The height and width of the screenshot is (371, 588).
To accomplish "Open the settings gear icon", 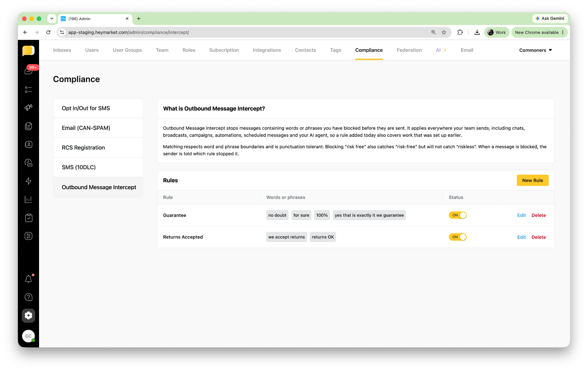I will (28, 316).
